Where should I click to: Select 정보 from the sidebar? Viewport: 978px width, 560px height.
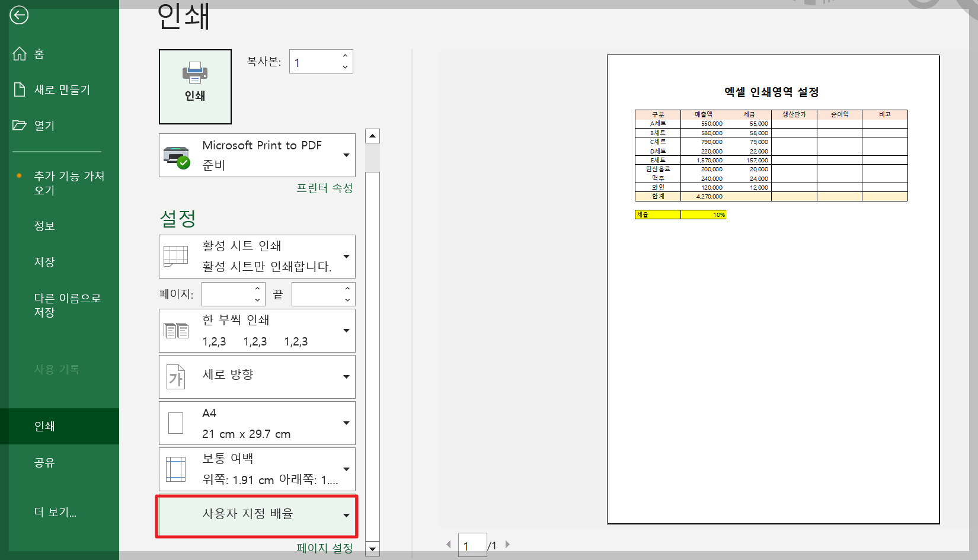[x=43, y=226]
